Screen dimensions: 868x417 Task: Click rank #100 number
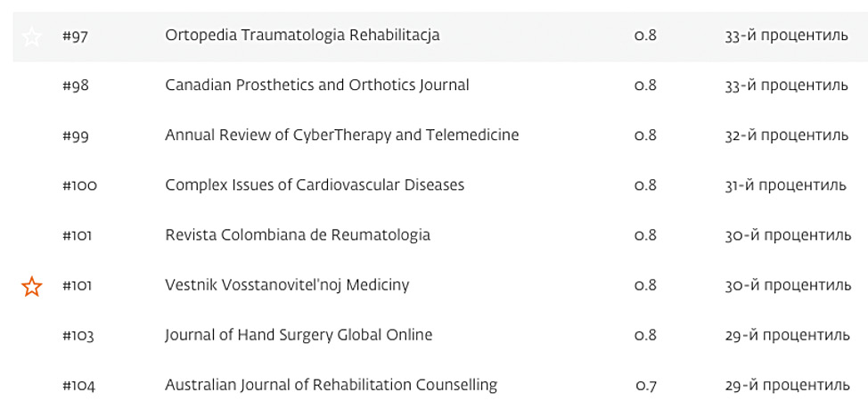(x=79, y=185)
